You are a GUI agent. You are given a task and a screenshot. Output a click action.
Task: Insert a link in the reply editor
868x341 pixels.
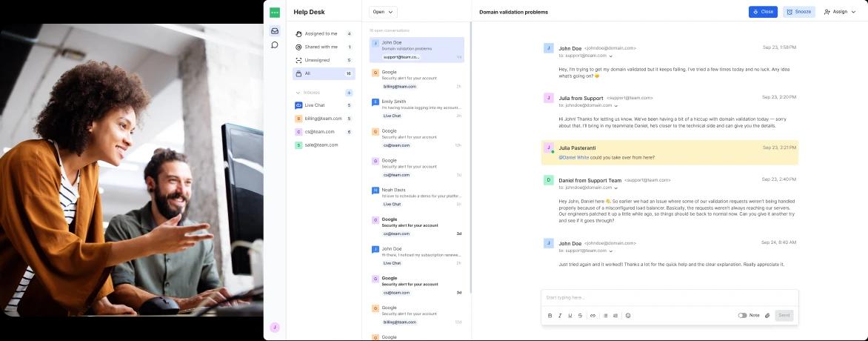tap(592, 316)
